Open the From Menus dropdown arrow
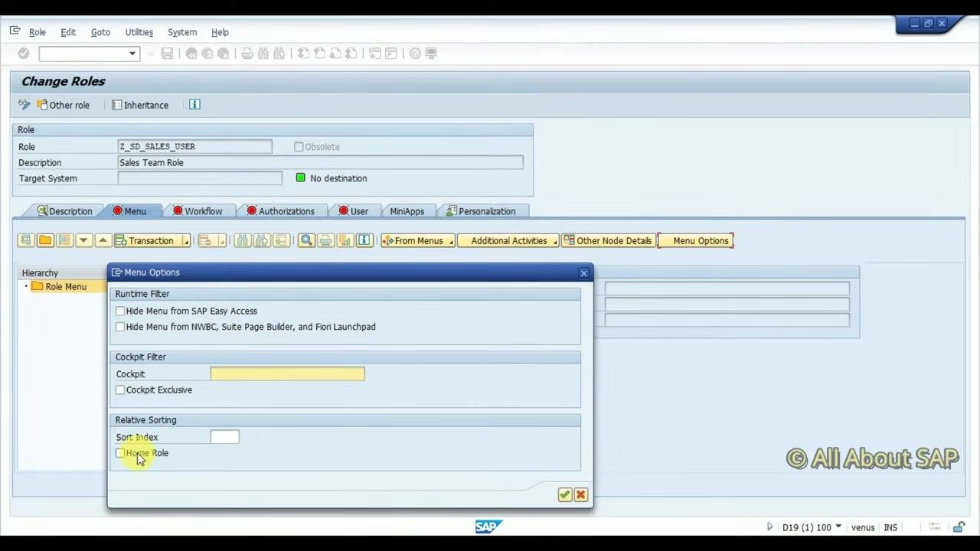The height and width of the screenshot is (551, 980). [x=451, y=241]
